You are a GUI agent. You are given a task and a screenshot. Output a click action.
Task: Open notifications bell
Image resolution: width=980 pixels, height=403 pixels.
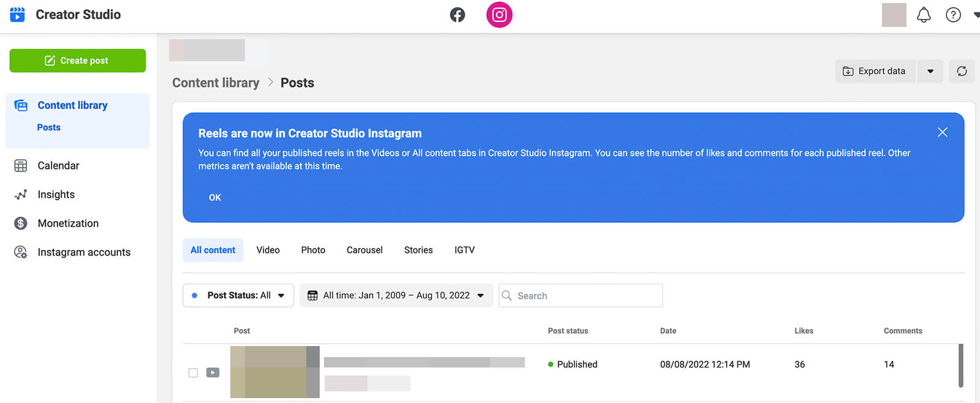[x=924, y=15]
